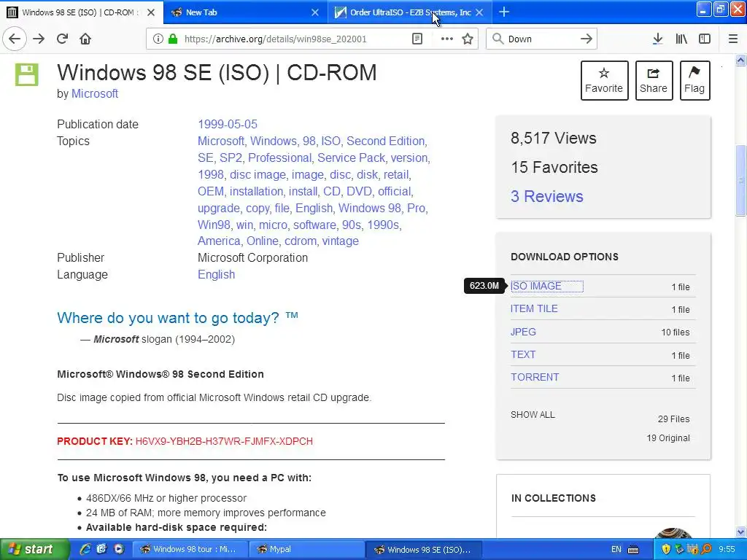Click the magnifier icon in system tray
This screenshot has height=560, width=747.
coord(707,549)
